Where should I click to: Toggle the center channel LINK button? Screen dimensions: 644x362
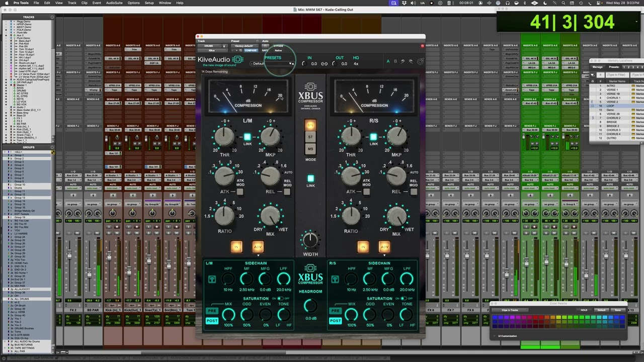310,178
